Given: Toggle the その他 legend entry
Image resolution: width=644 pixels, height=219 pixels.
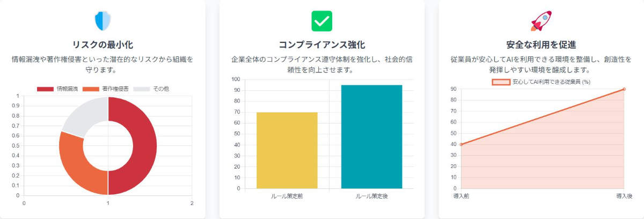Looking at the screenshot, I should (151, 89).
